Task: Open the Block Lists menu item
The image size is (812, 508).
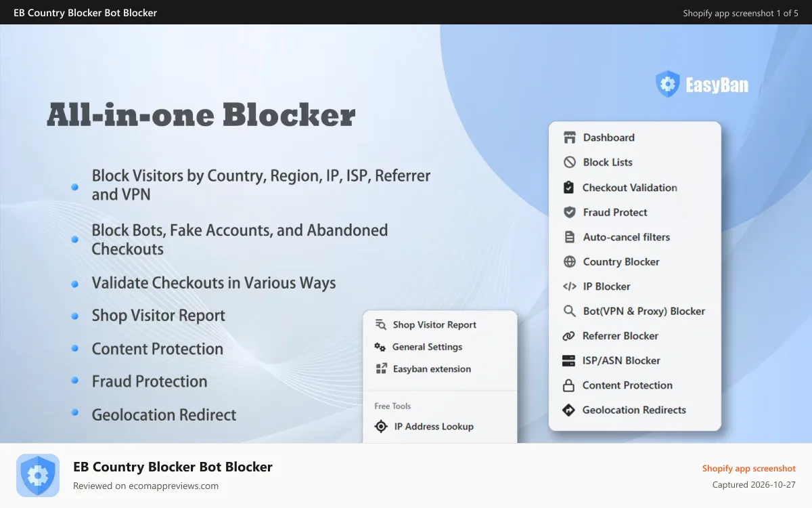Action: click(608, 163)
